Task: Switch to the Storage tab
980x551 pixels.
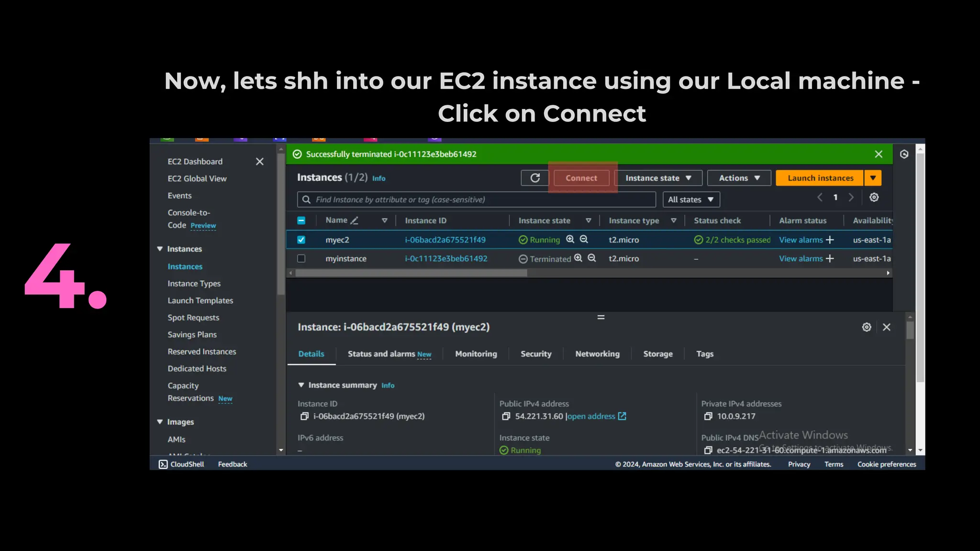Action: coord(658,354)
